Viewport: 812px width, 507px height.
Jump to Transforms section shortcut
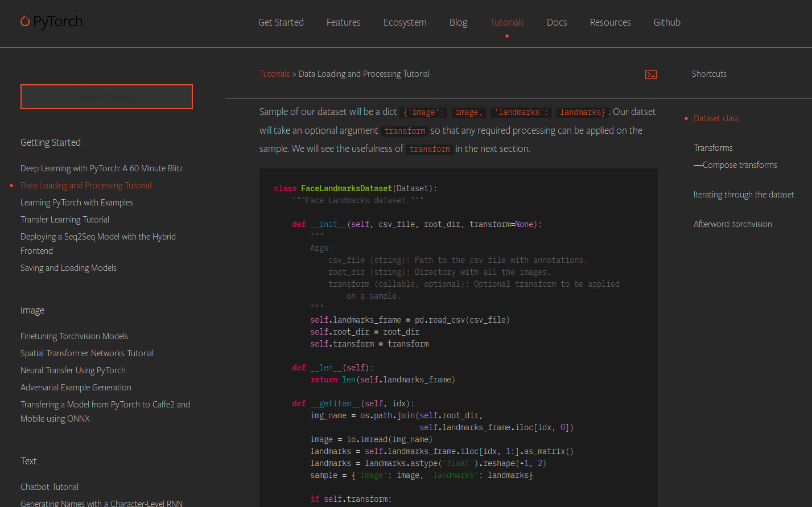click(x=713, y=148)
